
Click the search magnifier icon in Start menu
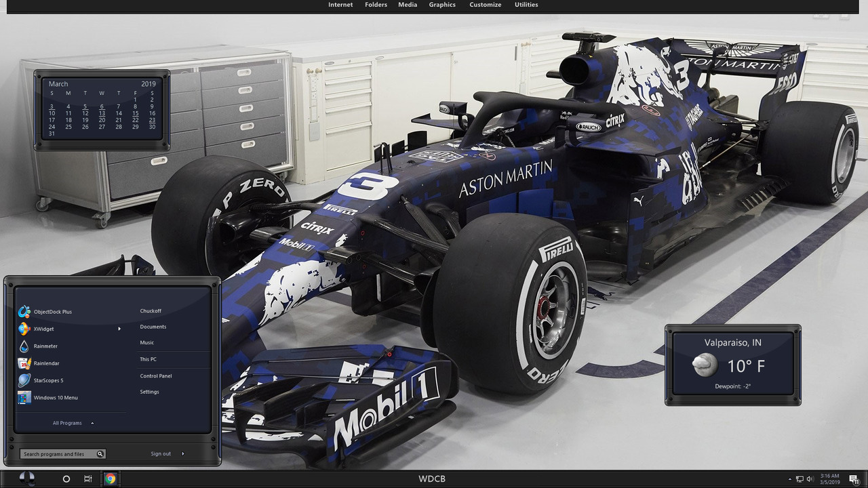[100, 454]
